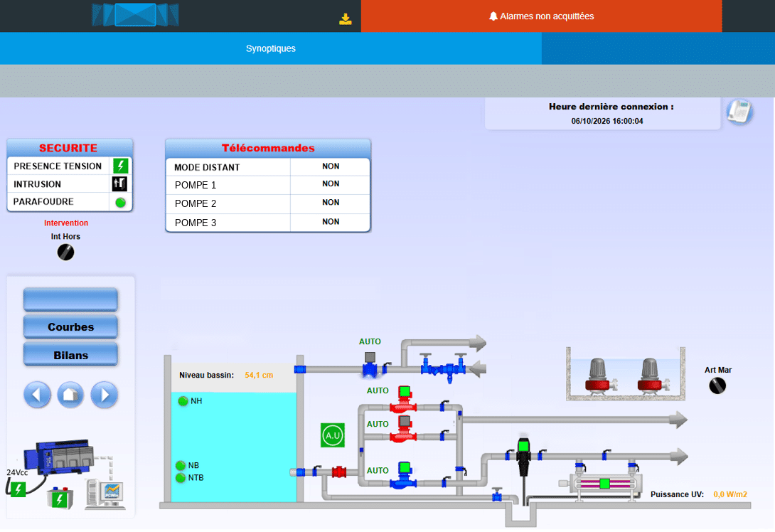This screenshot has height=532, width=775.
Task: Open the telephone icon near last connection
Action: point(739,111)
